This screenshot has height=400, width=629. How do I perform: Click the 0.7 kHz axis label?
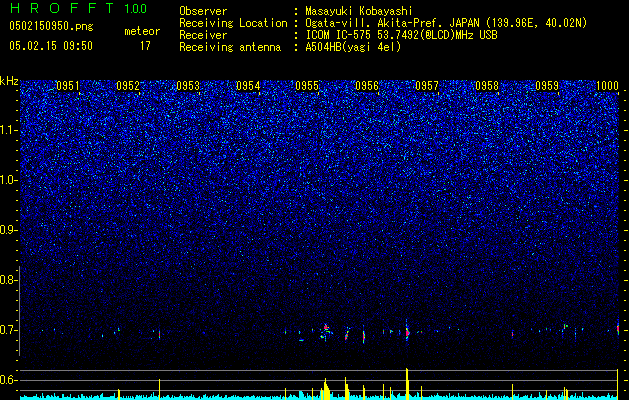(8, 330)
